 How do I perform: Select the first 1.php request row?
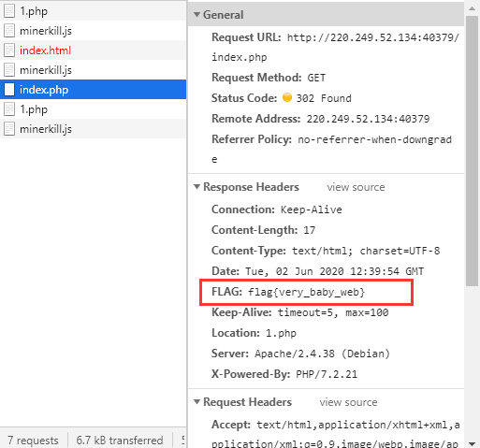pos(93,11)
